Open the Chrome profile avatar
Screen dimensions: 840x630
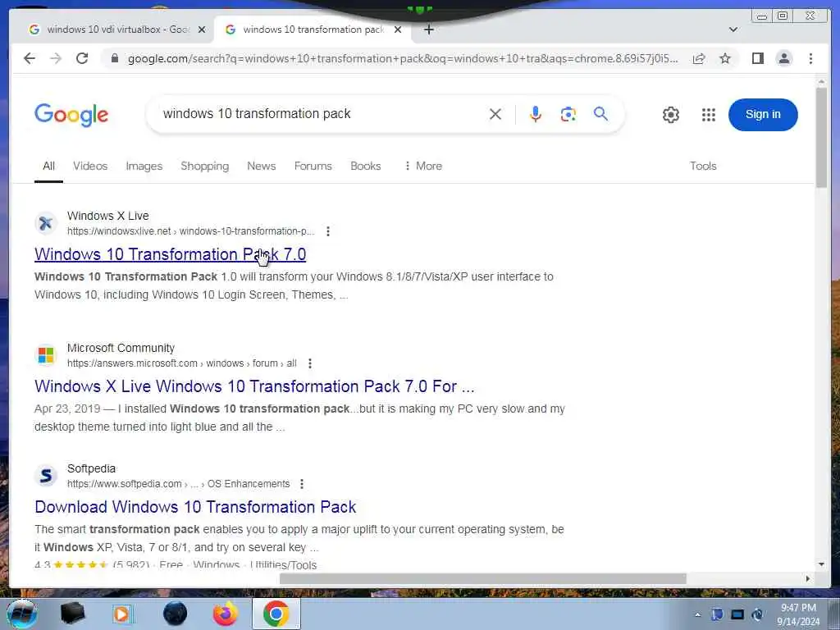783,58
